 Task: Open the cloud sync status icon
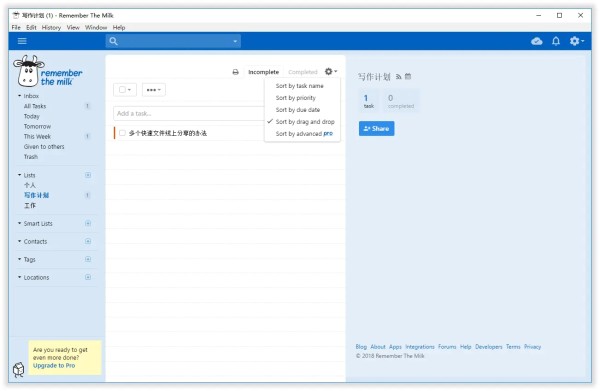(536, 41)
